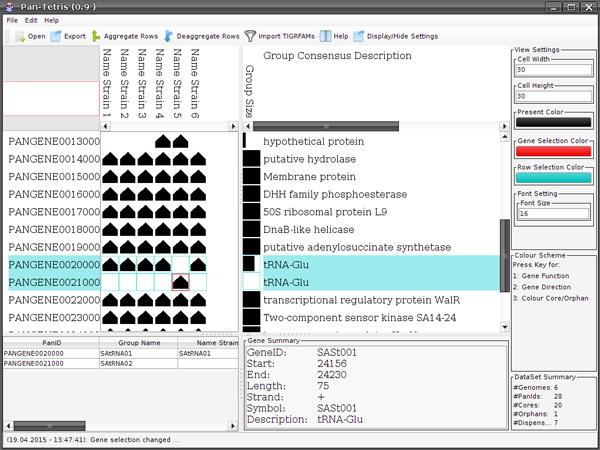The width and height of the screenshot is (600, 450).
Task: Click the Export toolbar icon
Action: (x=56, y=36)
